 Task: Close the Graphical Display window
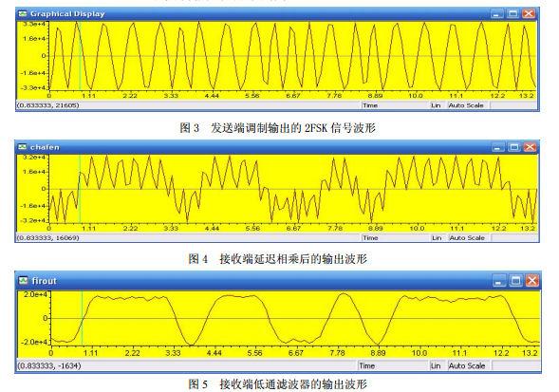(529, 14)
